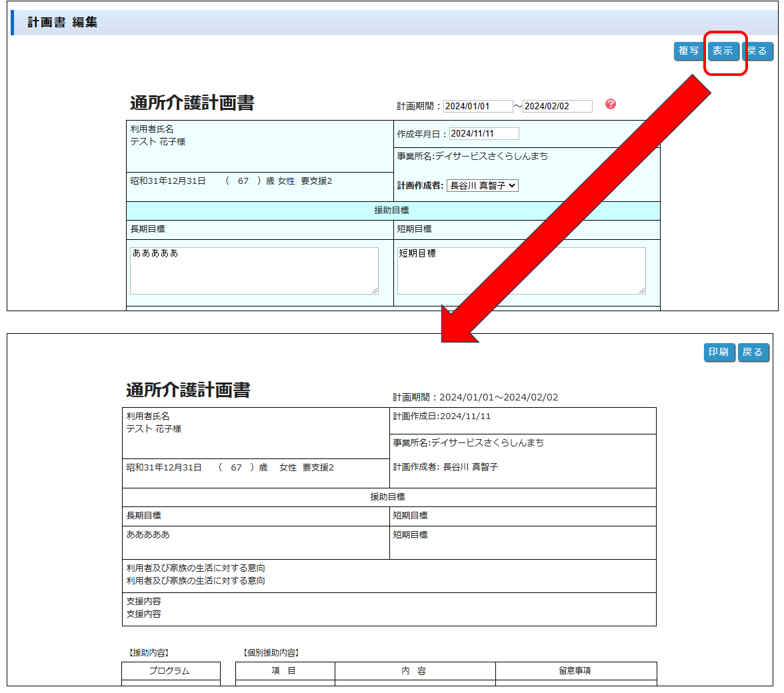The width and height of the screenshot is (784, 693).
Task: Click the 項目 column header
Action: tap(284, 671)
